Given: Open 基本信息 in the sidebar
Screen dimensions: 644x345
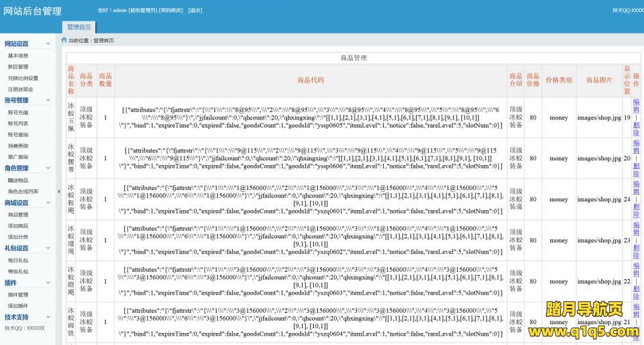Looking at the screenshot, I should pos(18,56).
